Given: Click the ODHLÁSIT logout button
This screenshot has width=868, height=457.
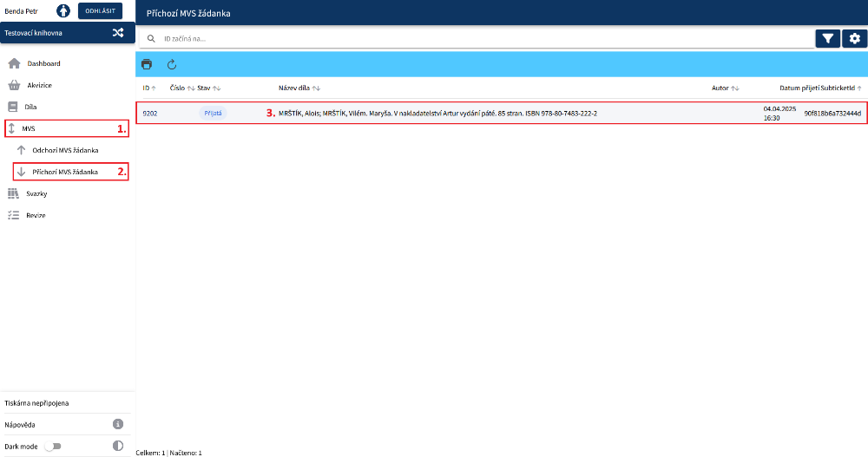Looking at the screenshot, I should point(100,11).
